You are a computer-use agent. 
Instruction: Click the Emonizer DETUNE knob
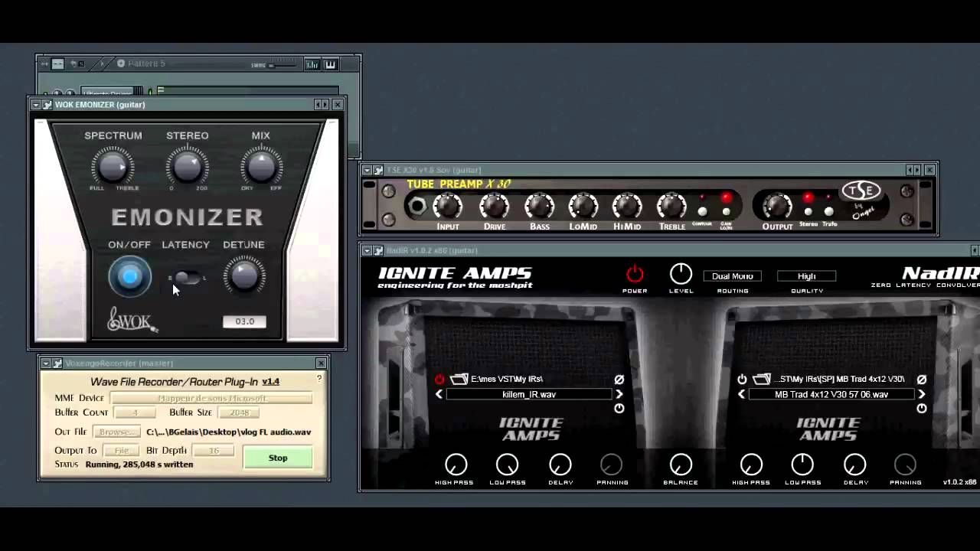pos(244,276)
